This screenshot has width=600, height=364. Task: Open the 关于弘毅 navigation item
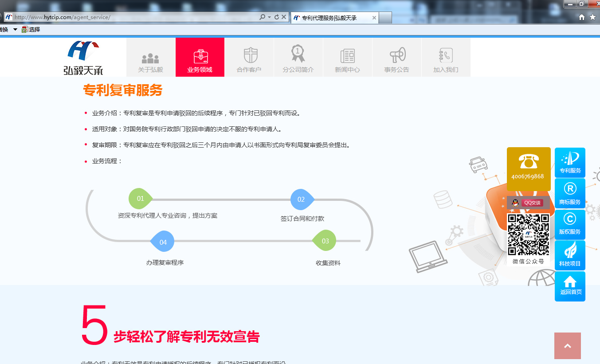150,58
